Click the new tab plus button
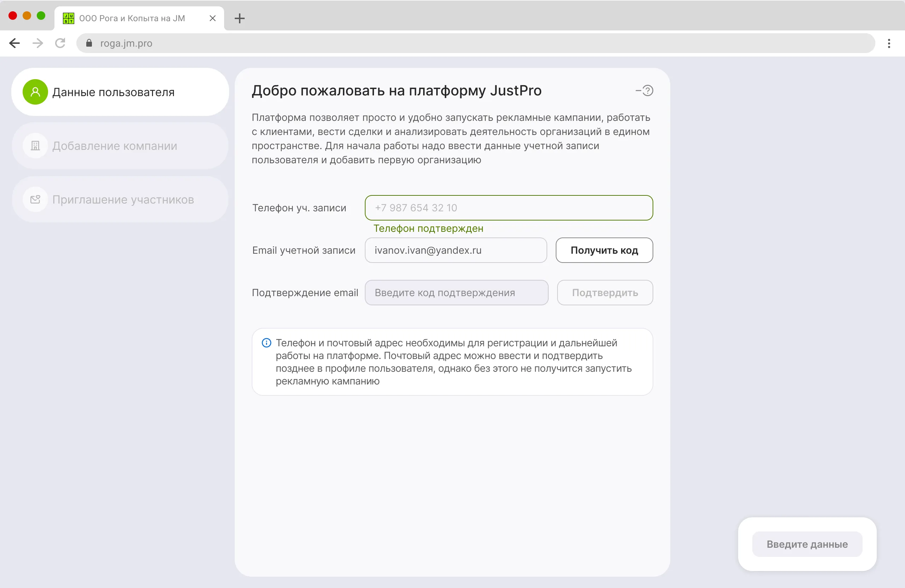The width and height of the screenshot is (905, 588). [x=240, y=18]
